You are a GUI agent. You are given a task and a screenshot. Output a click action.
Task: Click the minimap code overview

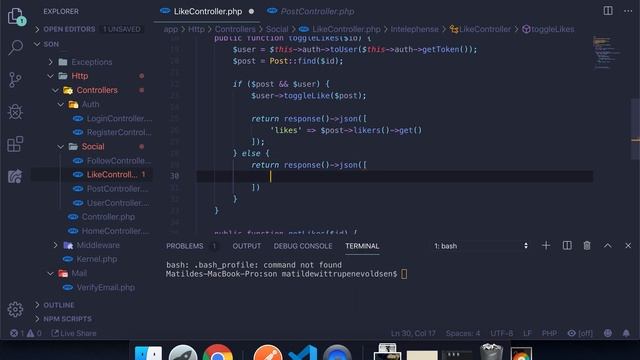[x=607, y=53]
